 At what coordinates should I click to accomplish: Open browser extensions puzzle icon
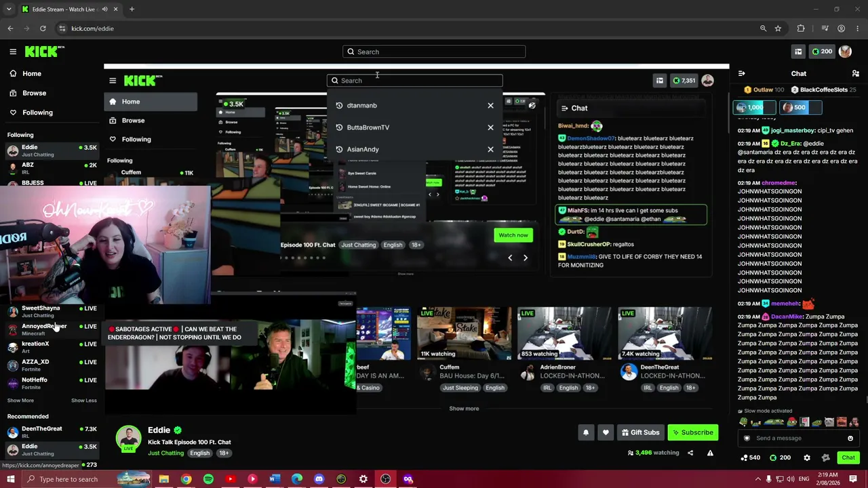(x=801, y=28)
